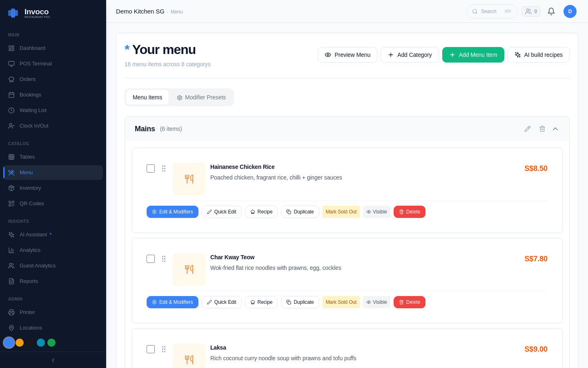Click inside the Search field
The height and width of the screenshot is (368, 588).
pyautogui.click(x=492, y=11)
